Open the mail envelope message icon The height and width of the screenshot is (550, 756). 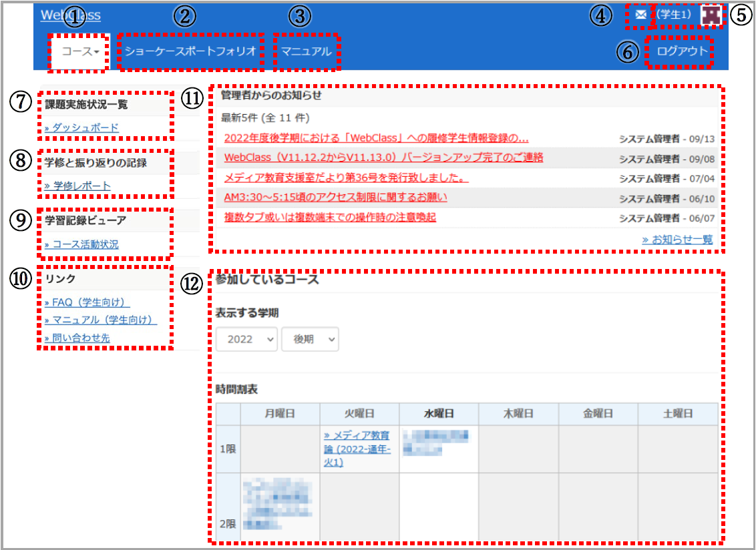640,15
